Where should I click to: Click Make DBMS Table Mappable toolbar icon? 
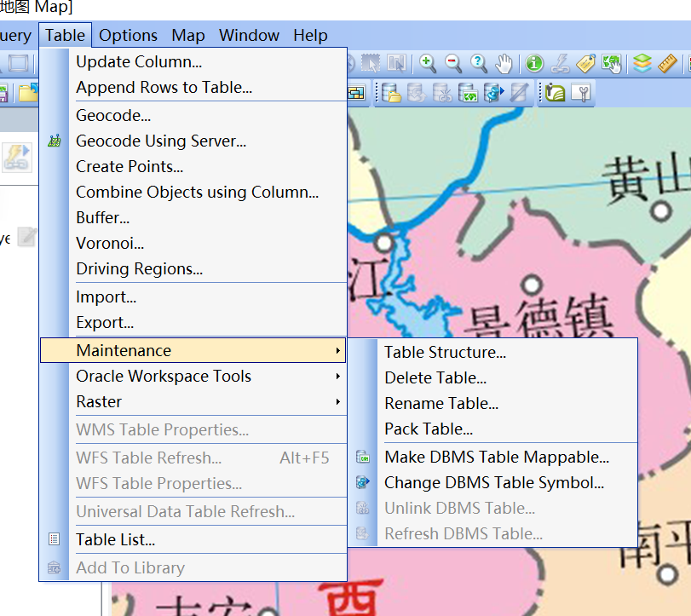[468, 93]
